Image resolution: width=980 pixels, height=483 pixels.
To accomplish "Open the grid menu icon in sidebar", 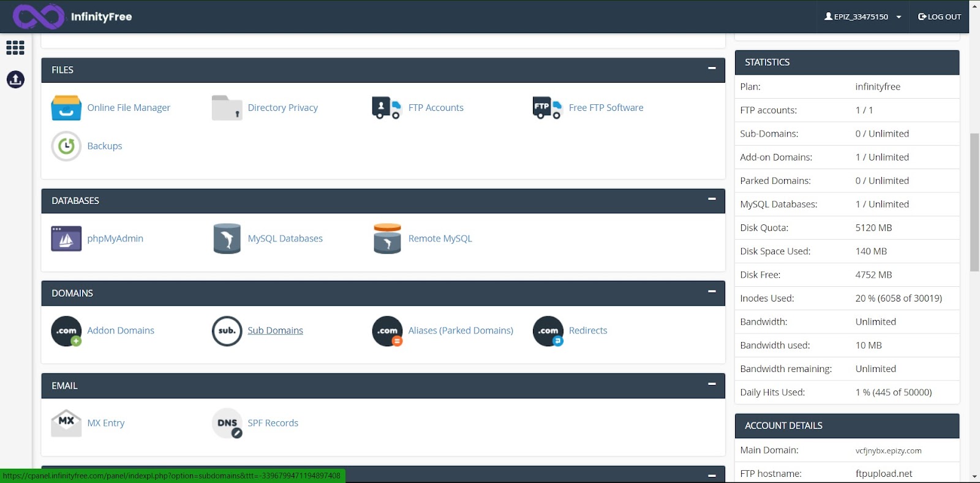I will pos(15,48).
